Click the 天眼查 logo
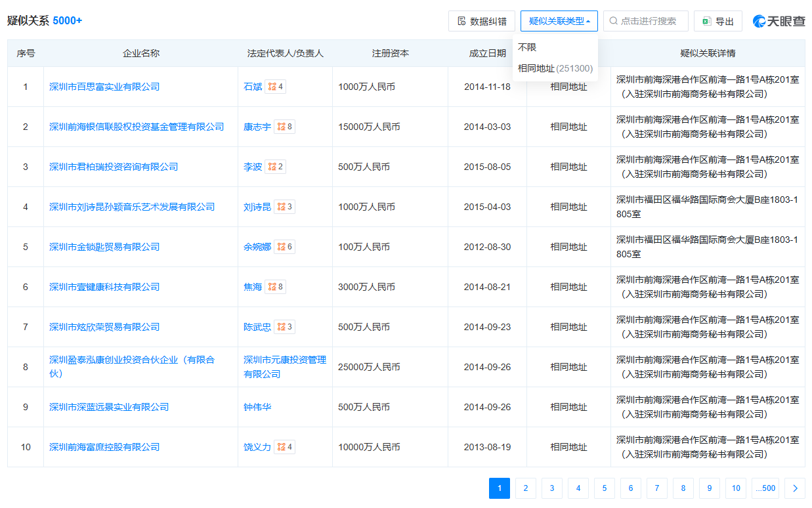Viewport: 812px width, 508px height. 779,21
